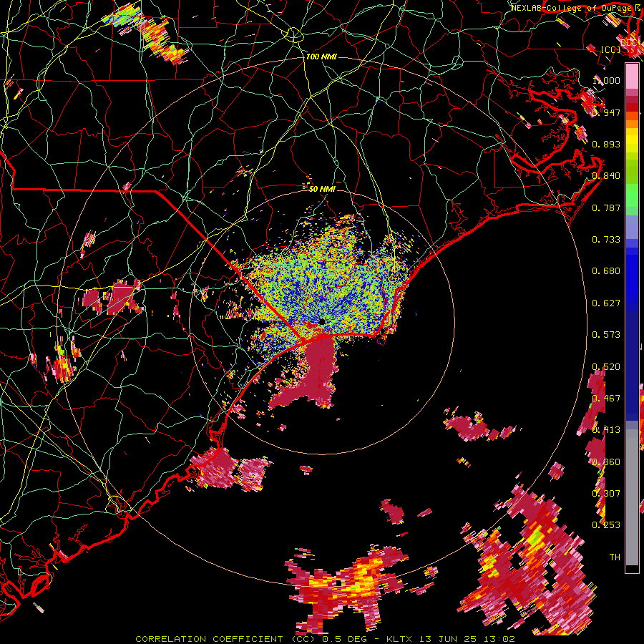Click the 0.360 scale value
The width and height of the screenshot is (644, 644).
click(x=606, y=462)
